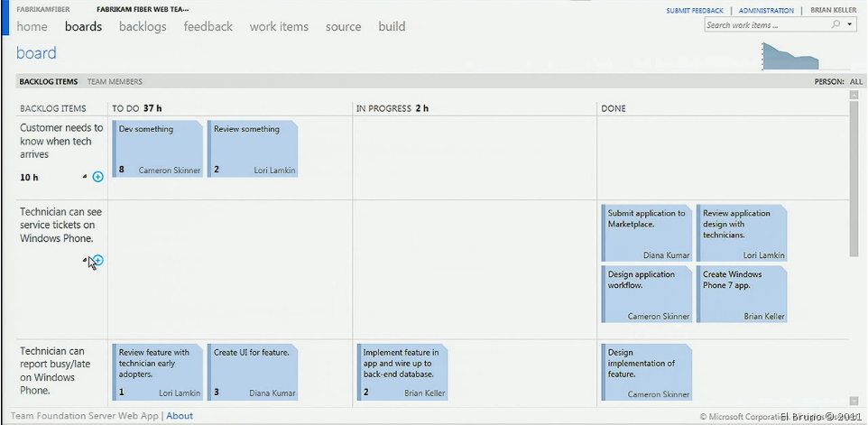Go to the backlogs hub
The width and height of the screenshot is (868, 425).
click(143, 27)
